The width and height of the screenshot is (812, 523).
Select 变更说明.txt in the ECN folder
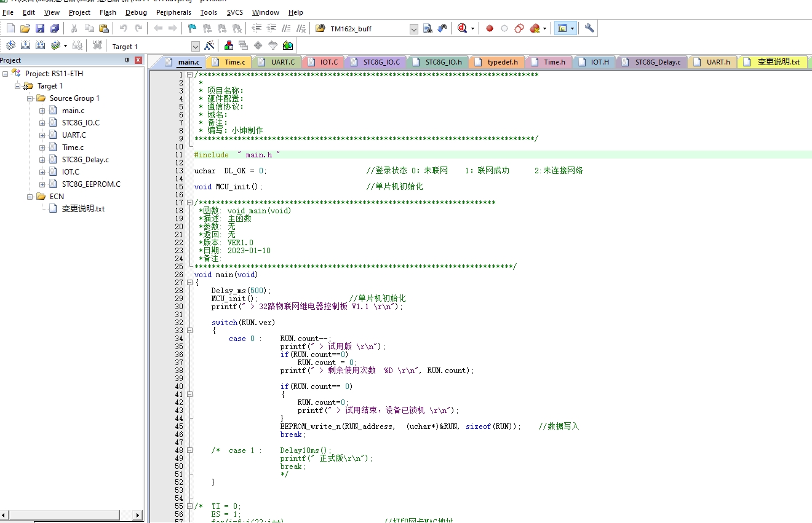[x=83, y=209]
